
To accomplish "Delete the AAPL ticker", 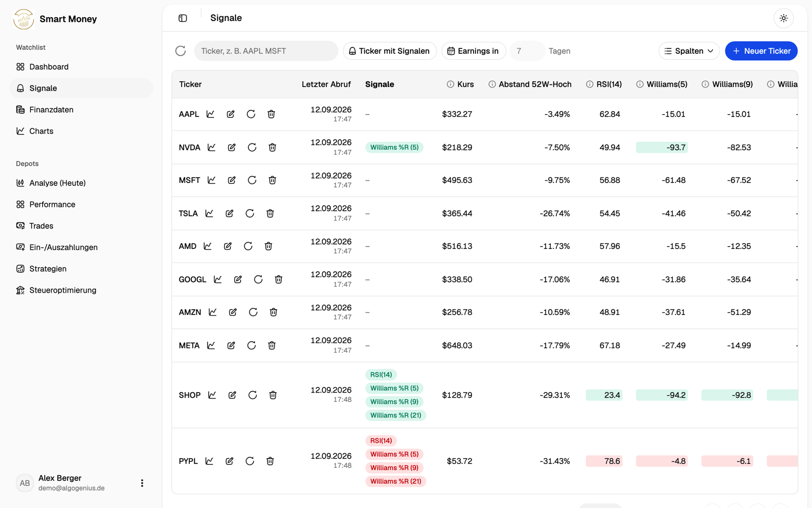I will (272, 114).
